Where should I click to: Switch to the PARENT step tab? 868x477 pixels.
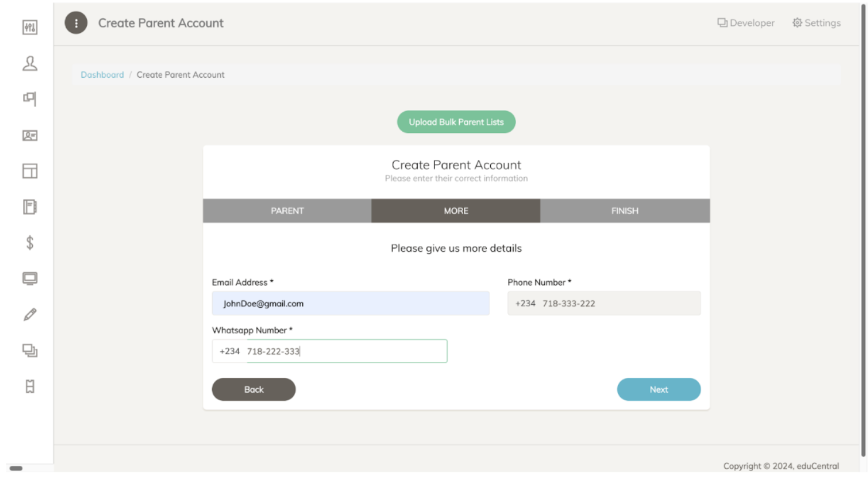point(287,211)
